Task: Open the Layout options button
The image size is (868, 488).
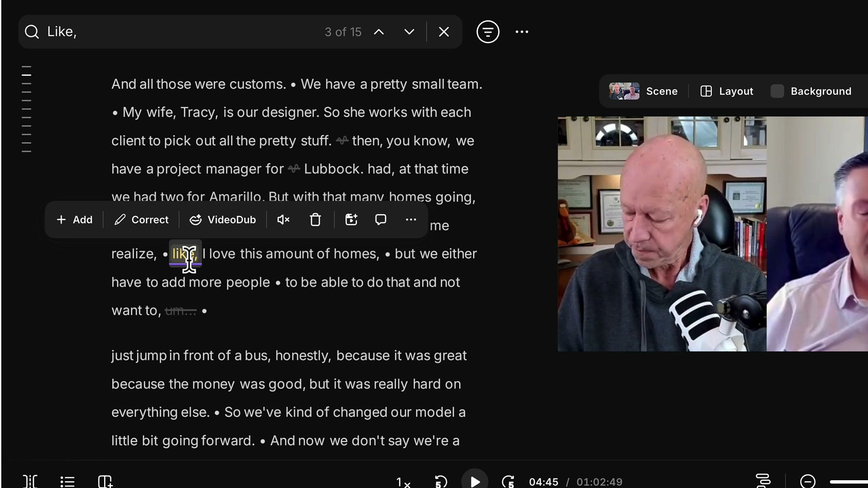Action: point(726,91)
